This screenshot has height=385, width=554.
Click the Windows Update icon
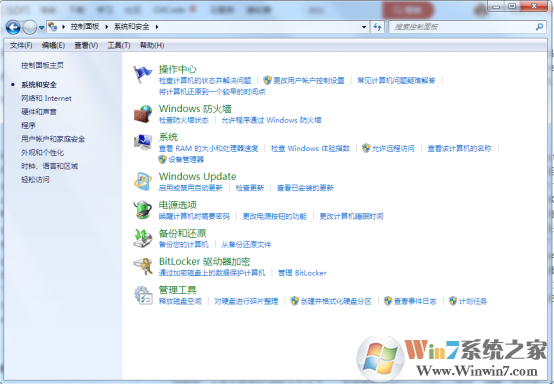(143, 181)
